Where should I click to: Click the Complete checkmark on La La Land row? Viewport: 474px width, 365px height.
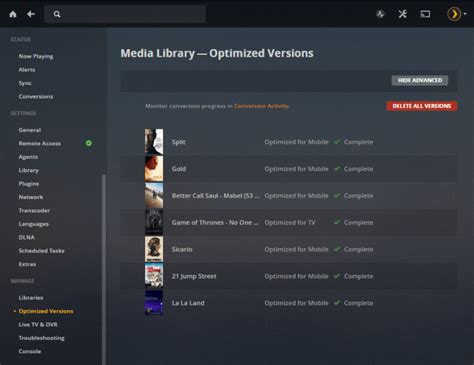(337, 303)
